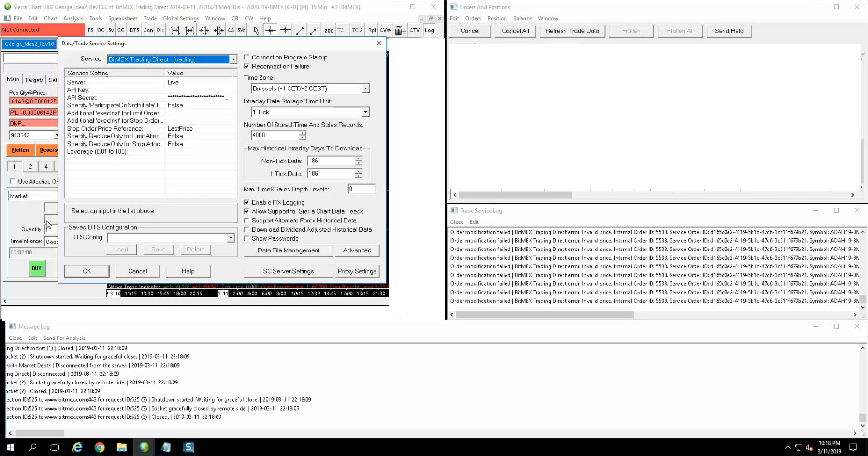
Task: Select the abc text drawing tool
Action: coord(329,30)
